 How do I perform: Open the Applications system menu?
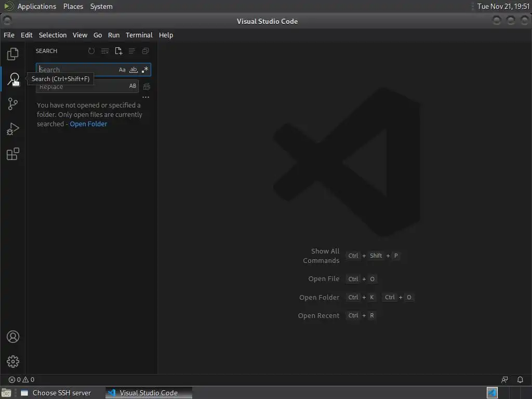pyautogui.click(x=37, y=6)
